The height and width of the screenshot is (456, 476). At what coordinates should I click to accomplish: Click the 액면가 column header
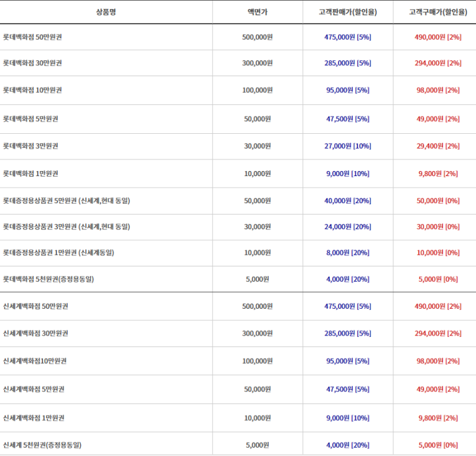258,12
